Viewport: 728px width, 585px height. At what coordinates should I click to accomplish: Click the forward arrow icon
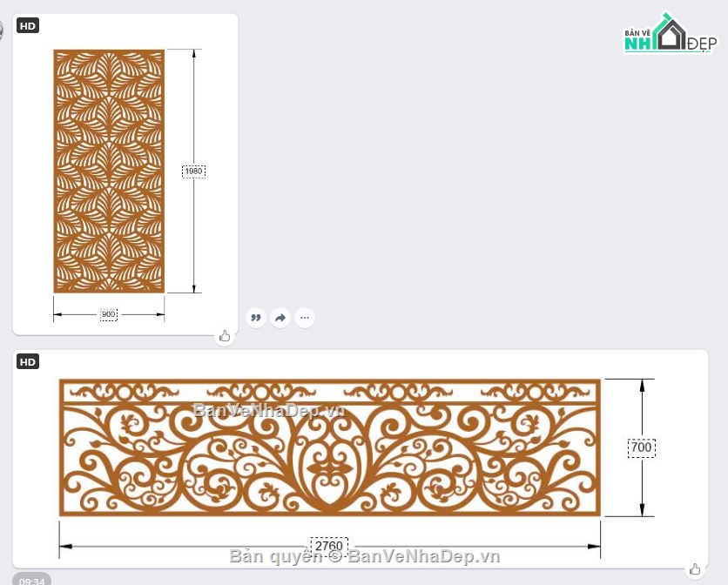(x=280, y=318)
